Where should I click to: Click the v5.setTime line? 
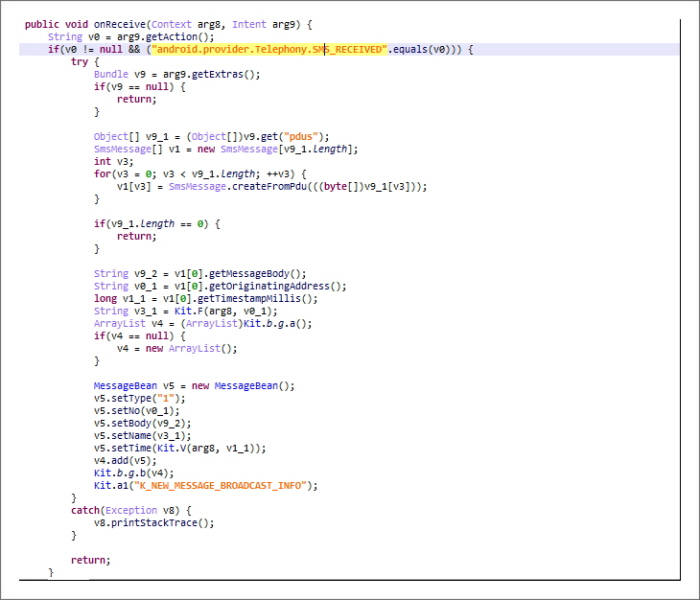[x=179, y=448]
